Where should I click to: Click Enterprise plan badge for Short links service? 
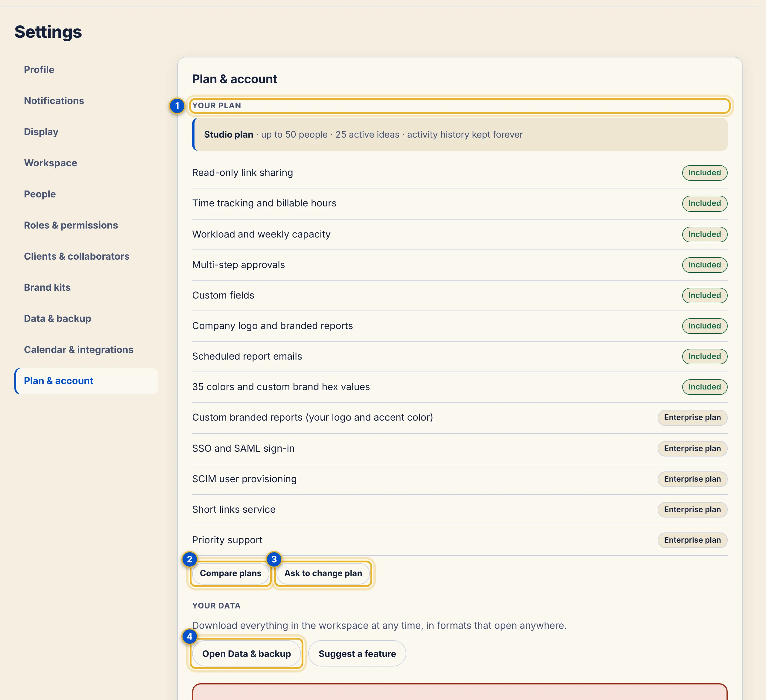[x=692, y=510]
